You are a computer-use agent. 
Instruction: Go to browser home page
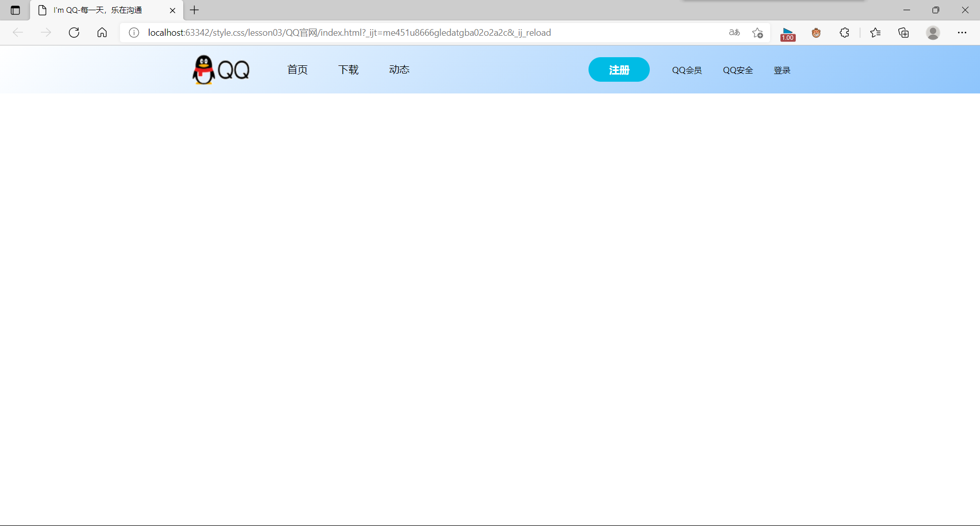(102, 32)
